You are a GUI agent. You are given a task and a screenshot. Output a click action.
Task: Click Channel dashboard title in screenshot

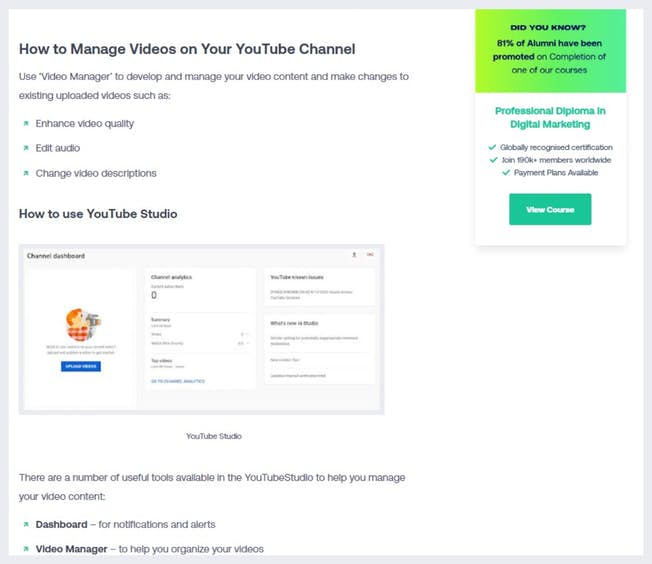tap(56, 256)
